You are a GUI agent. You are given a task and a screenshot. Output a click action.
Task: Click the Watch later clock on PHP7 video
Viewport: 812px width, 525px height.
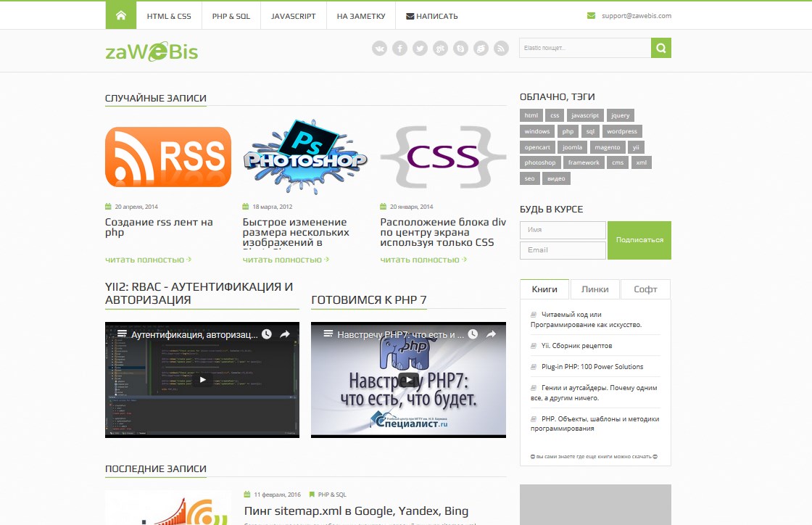473,334
